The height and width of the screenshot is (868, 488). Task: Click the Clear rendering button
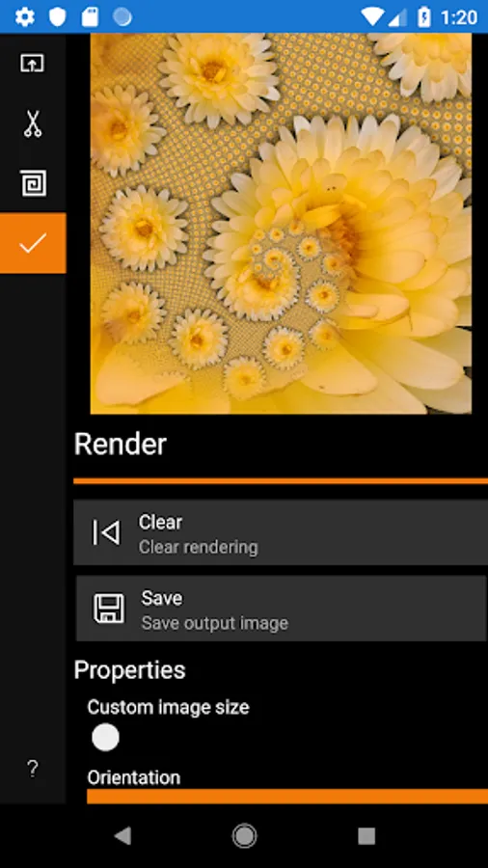click(x=281, y=532)
